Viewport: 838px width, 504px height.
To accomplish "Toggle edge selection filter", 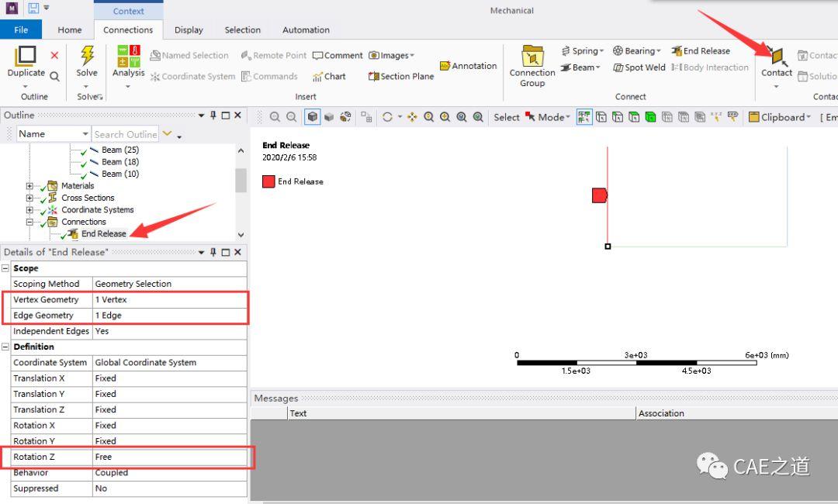I will click(x=618, y=116).
